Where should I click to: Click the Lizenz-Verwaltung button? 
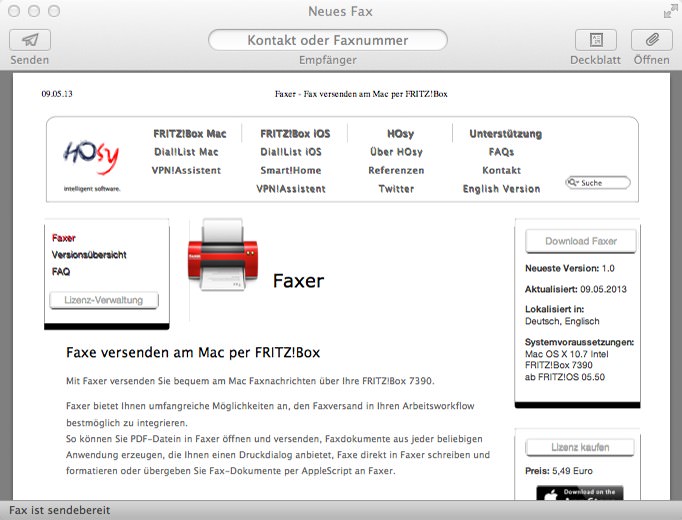[104, 300]
